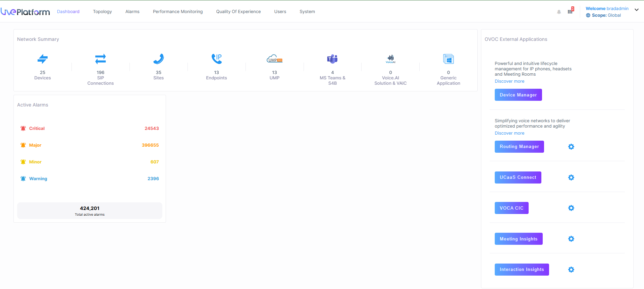Open the Meeting Insights application
The image size is (644, 289).
click(519, 239)
